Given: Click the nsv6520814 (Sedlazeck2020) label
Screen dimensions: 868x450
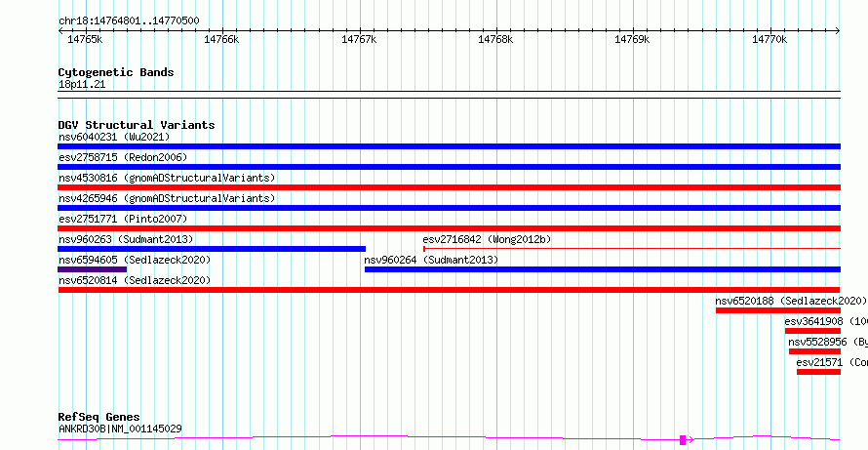Looking at the screenshot, I should coord(135,280).
